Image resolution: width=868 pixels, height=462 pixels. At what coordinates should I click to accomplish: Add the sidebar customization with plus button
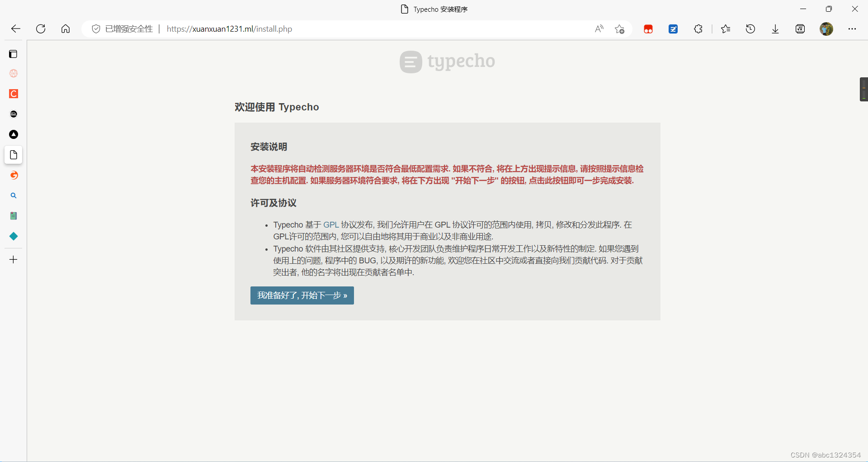coord(13,259)
